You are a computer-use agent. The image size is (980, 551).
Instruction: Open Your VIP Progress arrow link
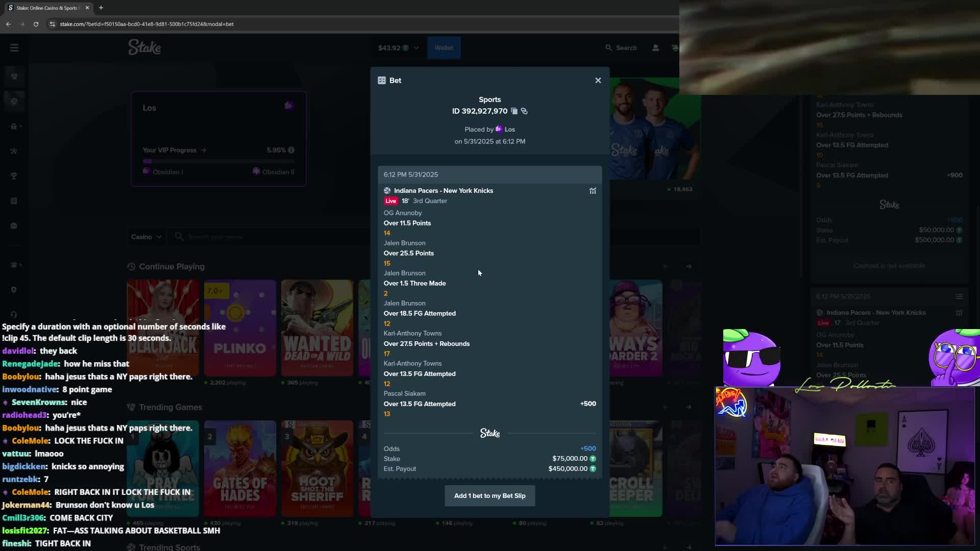tap(204, 150)
